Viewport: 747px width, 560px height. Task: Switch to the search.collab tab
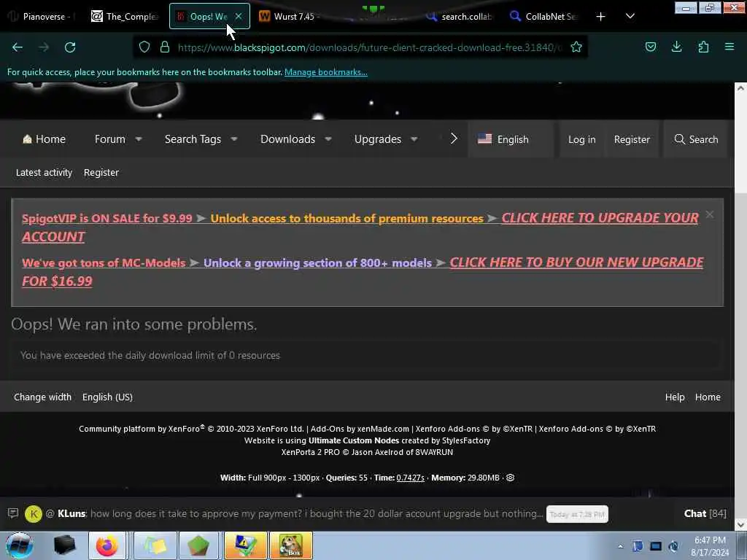(460, 17)
